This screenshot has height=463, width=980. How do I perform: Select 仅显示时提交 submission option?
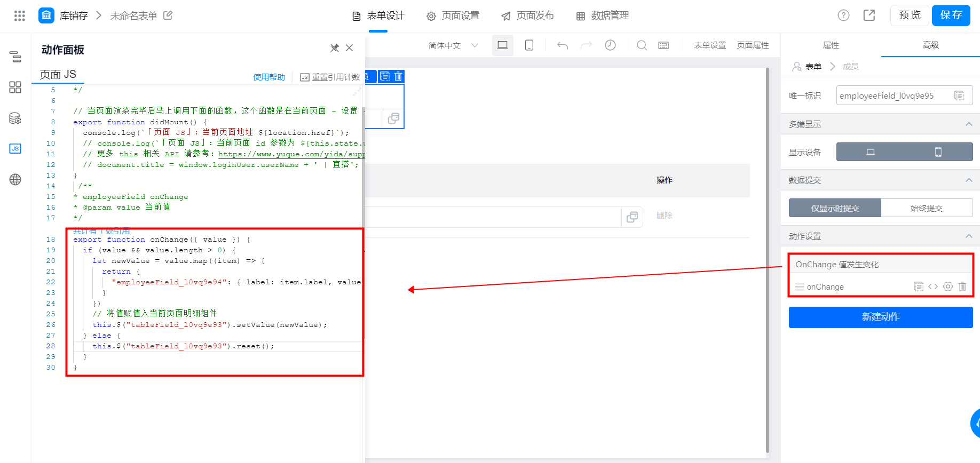pos(835,208)
